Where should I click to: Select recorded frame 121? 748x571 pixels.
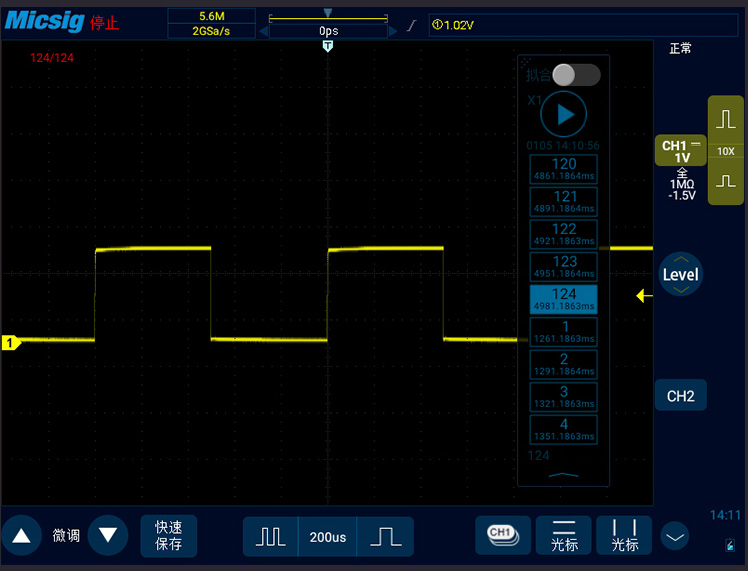[563, 201]
